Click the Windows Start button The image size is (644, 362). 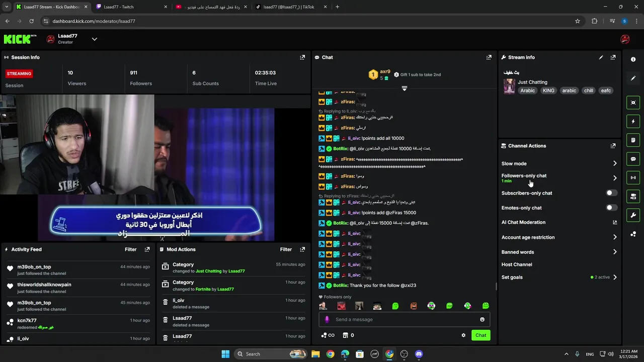click(x=225, y=354)
